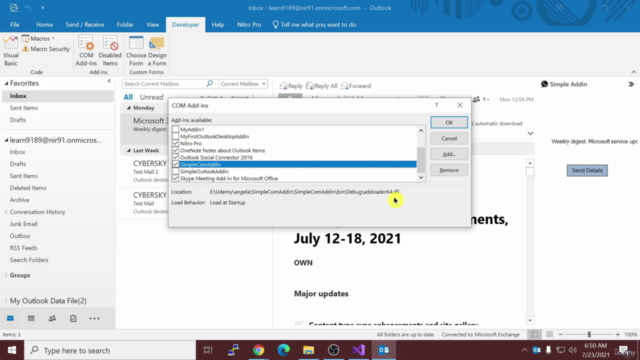This screenshot has width=640, height=360.
Task: Open the File tab
Action: pyautogui.click(x=15, y=24)
